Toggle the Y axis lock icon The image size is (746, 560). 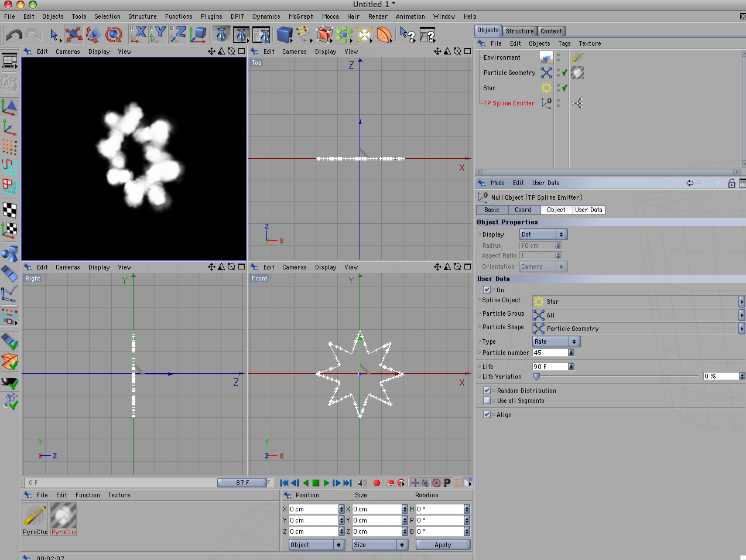tap(158, 34)
